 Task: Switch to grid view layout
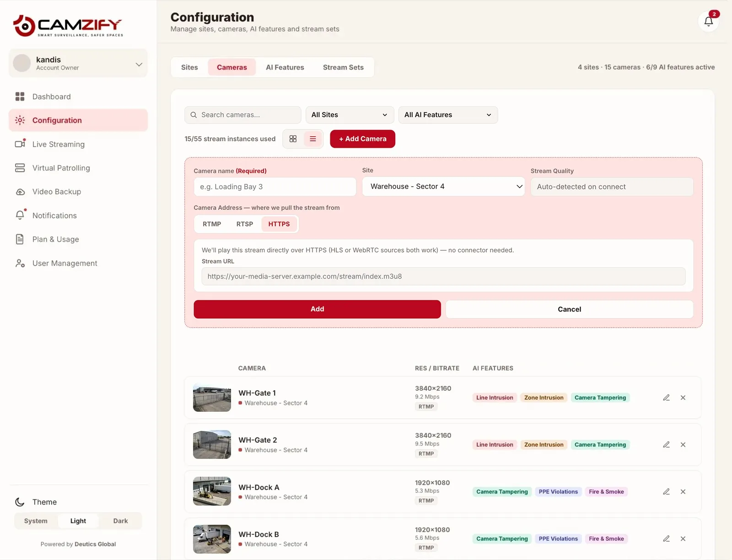coord(293,139)
